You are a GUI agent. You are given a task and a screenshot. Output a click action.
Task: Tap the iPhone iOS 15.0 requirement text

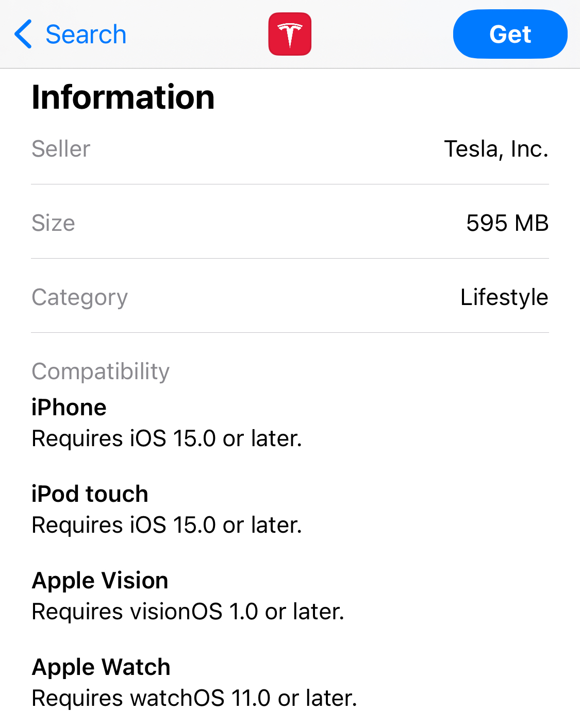(167, 438)
